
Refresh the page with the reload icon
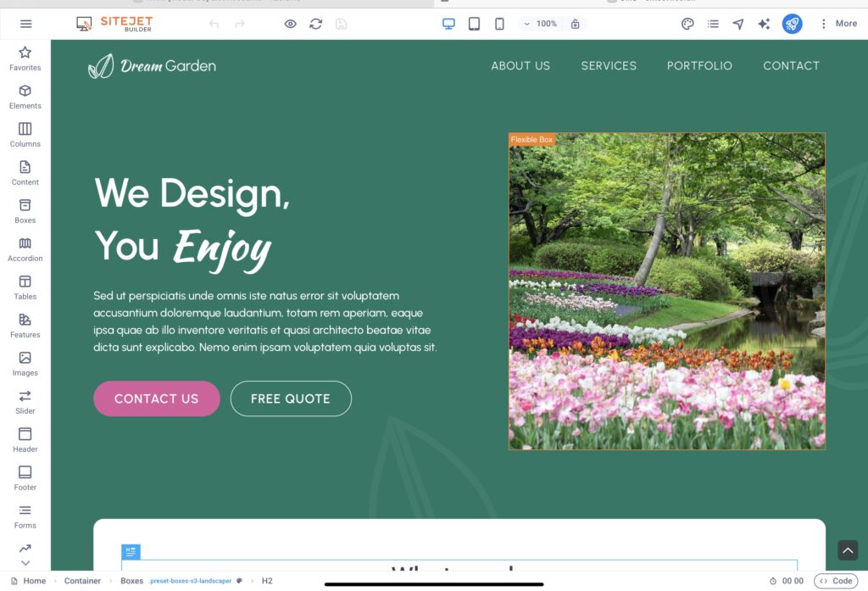pos(315,24)
